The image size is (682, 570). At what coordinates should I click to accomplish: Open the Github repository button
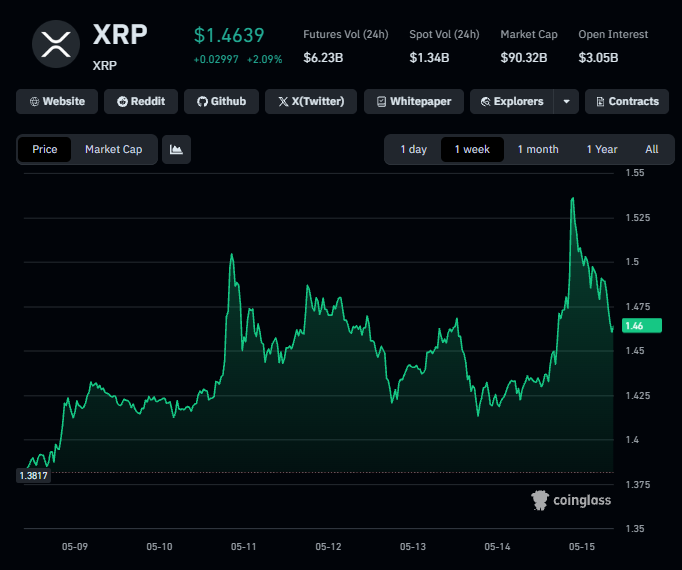pos(221,101)
